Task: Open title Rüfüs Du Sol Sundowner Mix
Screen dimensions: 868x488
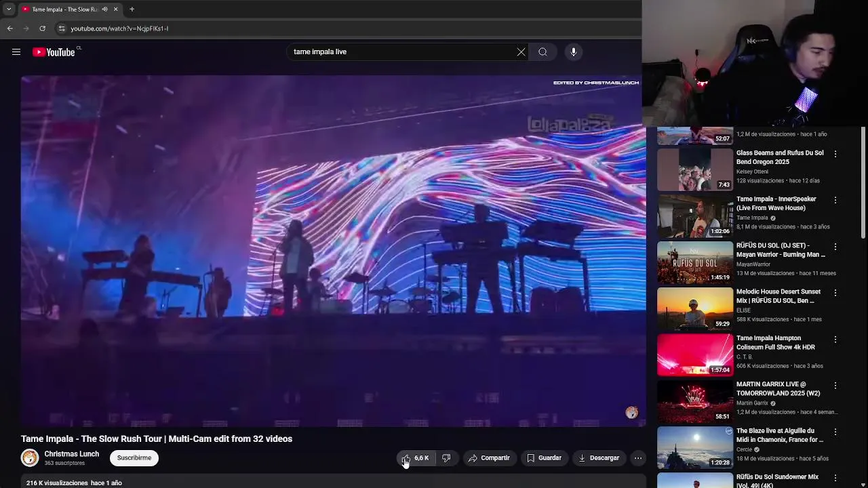Action: pyautogui.click(x=777, y=480)
